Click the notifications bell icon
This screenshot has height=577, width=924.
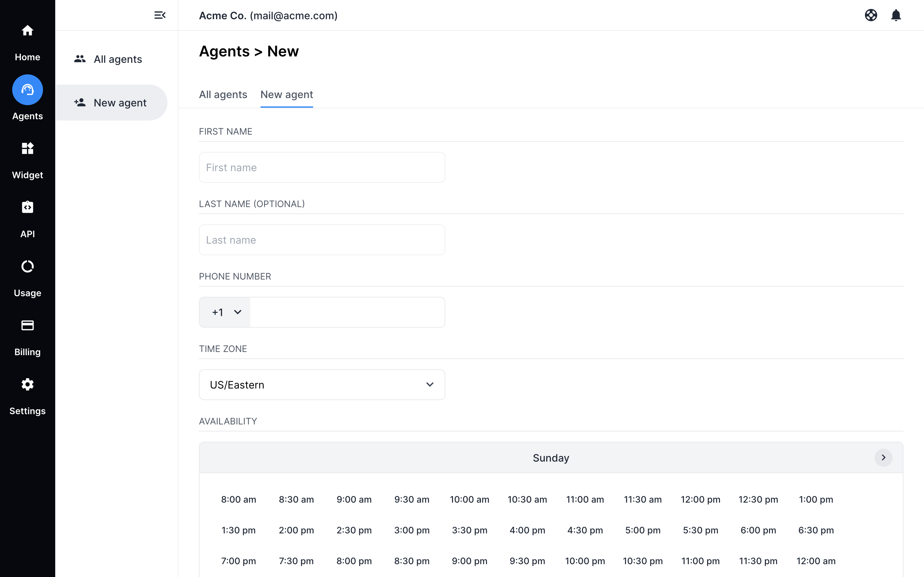896,15
